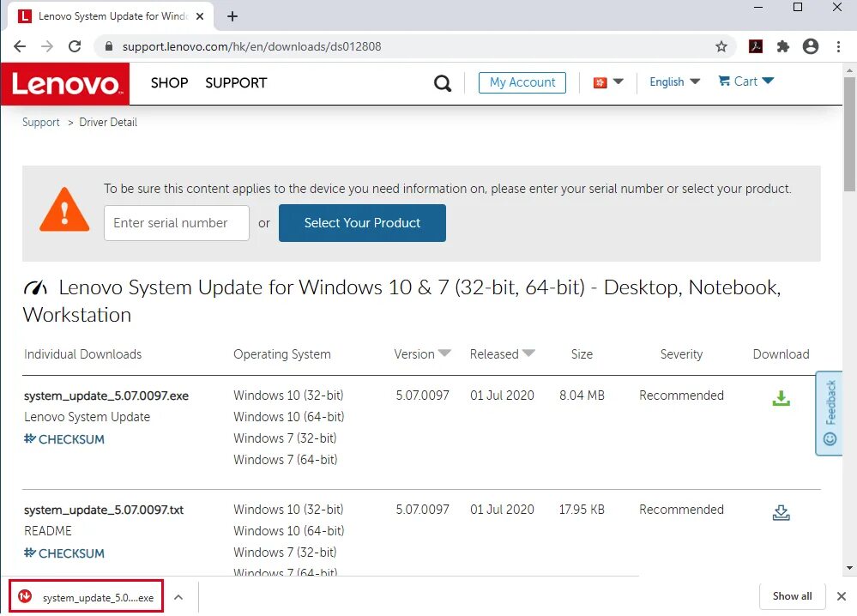Expand download item options chevron

pos(178,597)
